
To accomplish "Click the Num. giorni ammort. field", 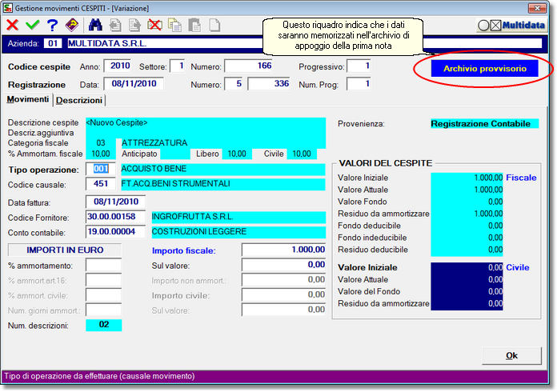I will [104, 310].
